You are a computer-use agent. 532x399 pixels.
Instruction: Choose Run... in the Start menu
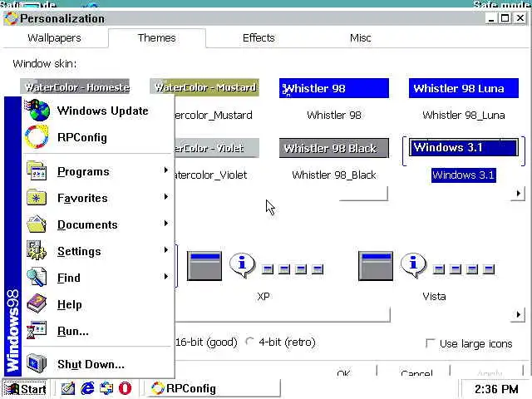tap(98, 331)
